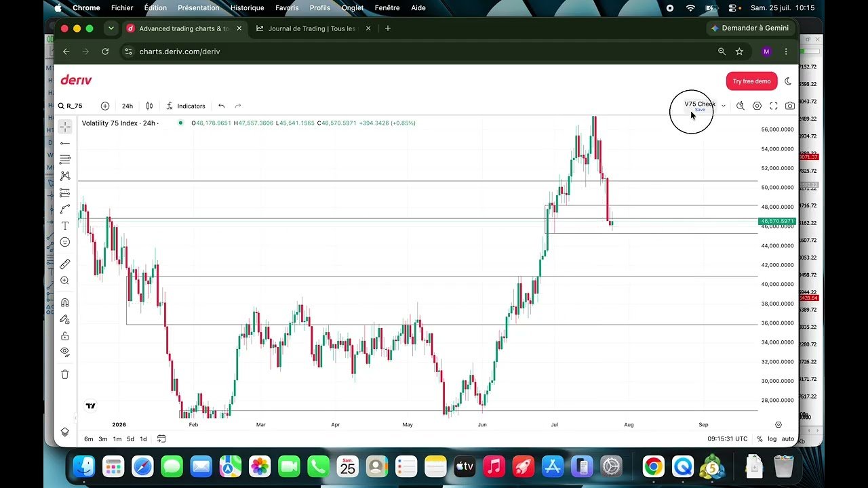Click Demander à Gemini button
868x488 pixels.
(x=750, y=28)
